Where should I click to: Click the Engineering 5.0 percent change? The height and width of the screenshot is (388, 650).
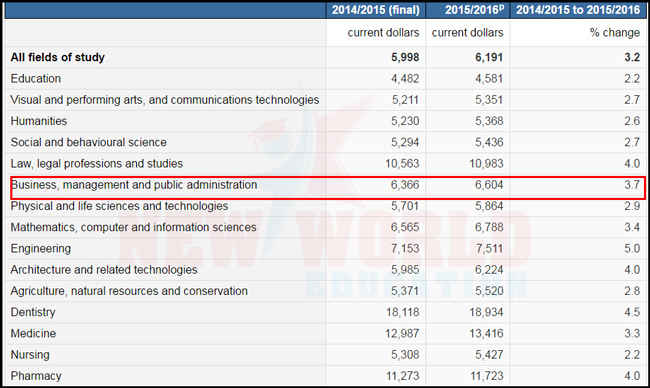(x=632, y=249)
